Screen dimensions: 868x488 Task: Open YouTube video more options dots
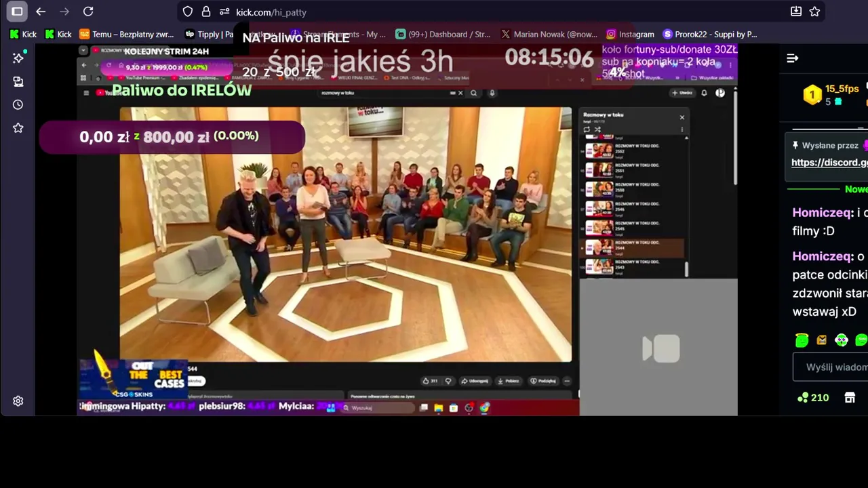coord(567,381)
